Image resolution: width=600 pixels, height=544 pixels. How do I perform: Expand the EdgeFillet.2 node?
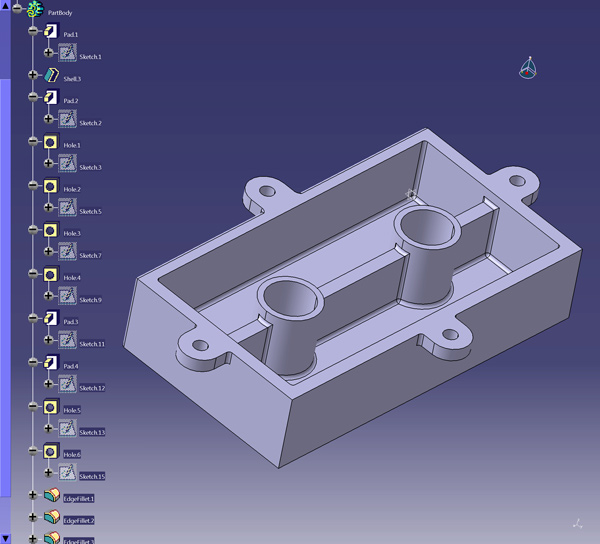[33, 518]
